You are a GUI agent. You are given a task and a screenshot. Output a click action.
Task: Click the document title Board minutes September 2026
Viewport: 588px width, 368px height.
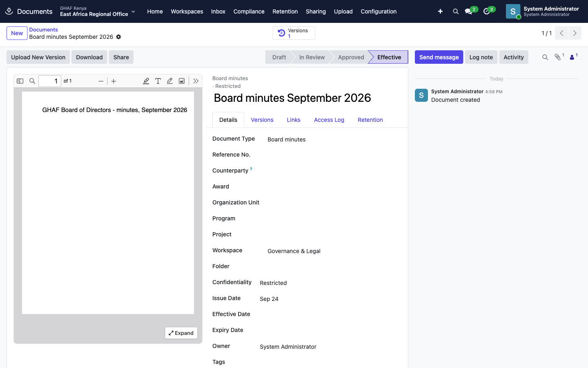click(x=292, y=98)
